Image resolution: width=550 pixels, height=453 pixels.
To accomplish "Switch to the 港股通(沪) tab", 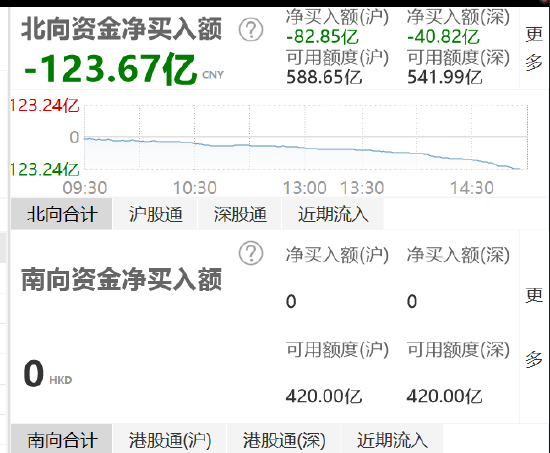I will (x=170, y=439).
